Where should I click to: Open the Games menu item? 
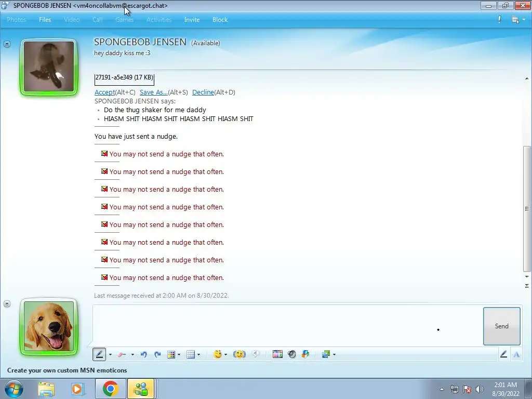tap(124, 20)
